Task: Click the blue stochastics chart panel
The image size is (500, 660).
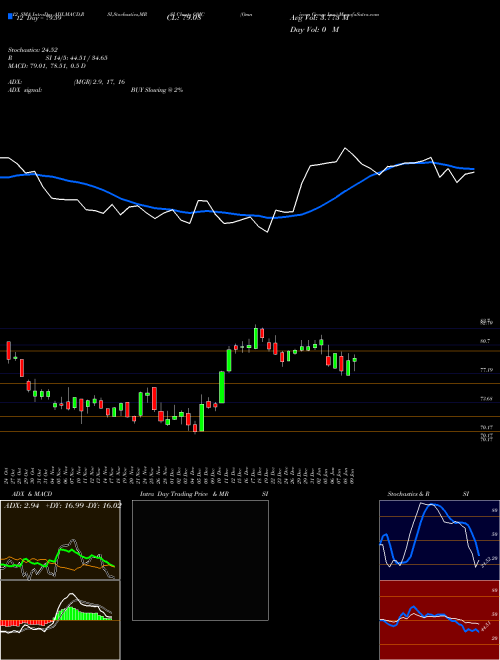Action: click(x=439, y=540)
